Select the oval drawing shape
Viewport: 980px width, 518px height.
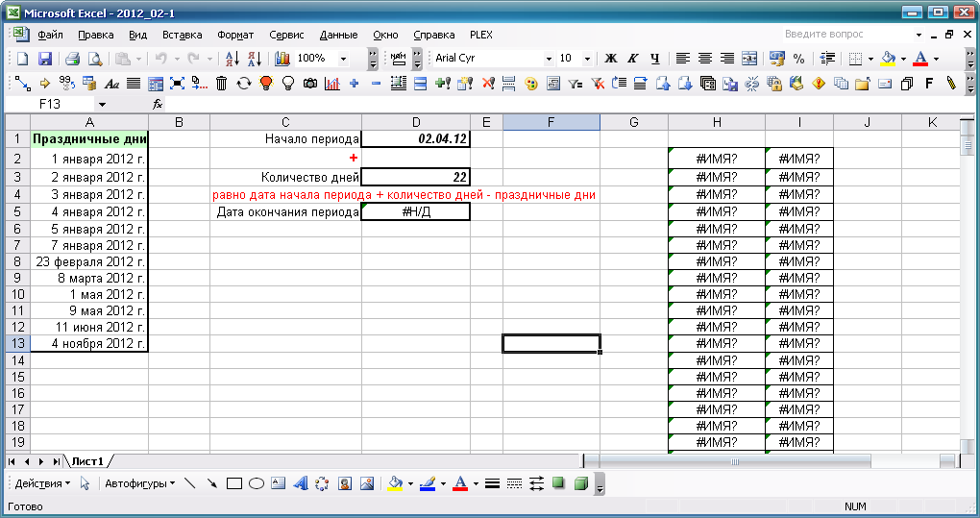pos(257,483)
